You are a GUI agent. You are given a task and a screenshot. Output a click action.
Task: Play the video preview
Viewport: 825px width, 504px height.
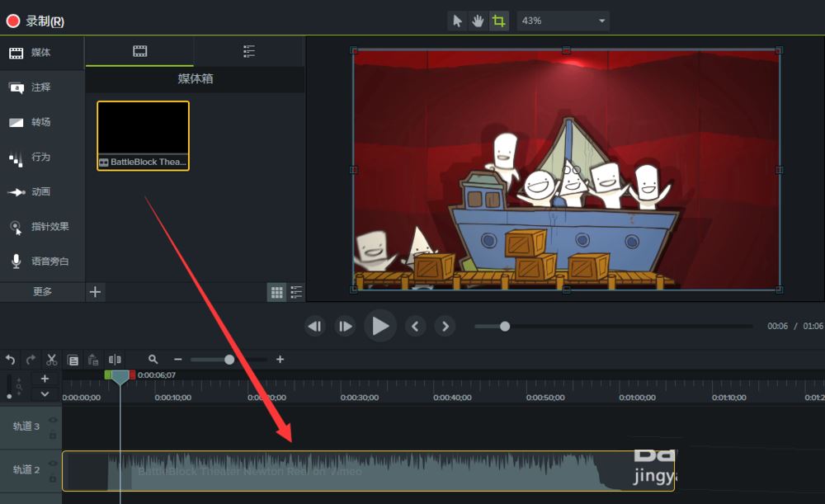pyautogui.click(x=380, y=326)
